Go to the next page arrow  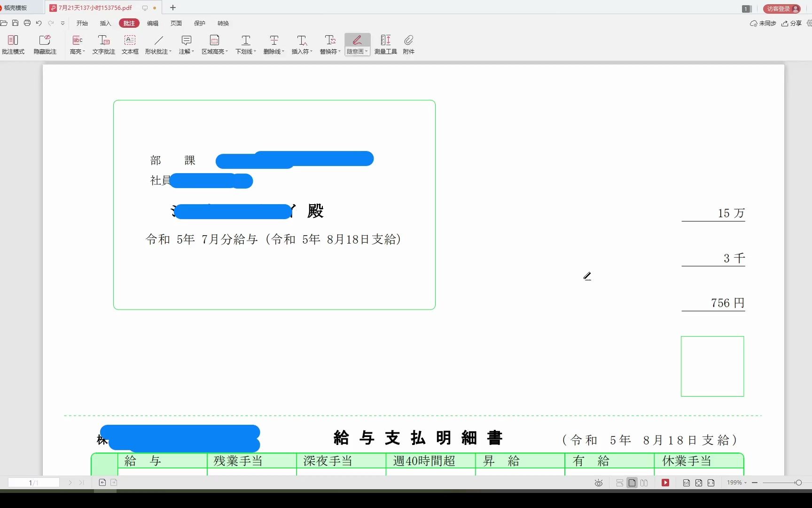pos(70,483)
